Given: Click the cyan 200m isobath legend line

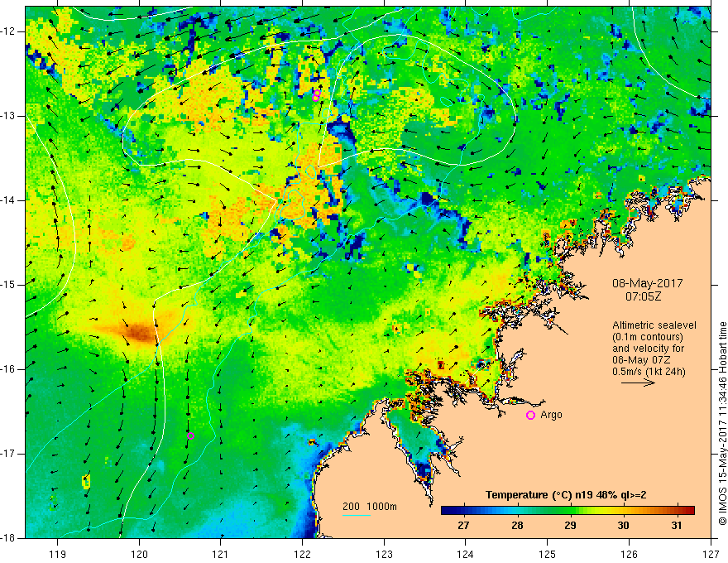Looking at the screenshot, I should tap(357, 515).
